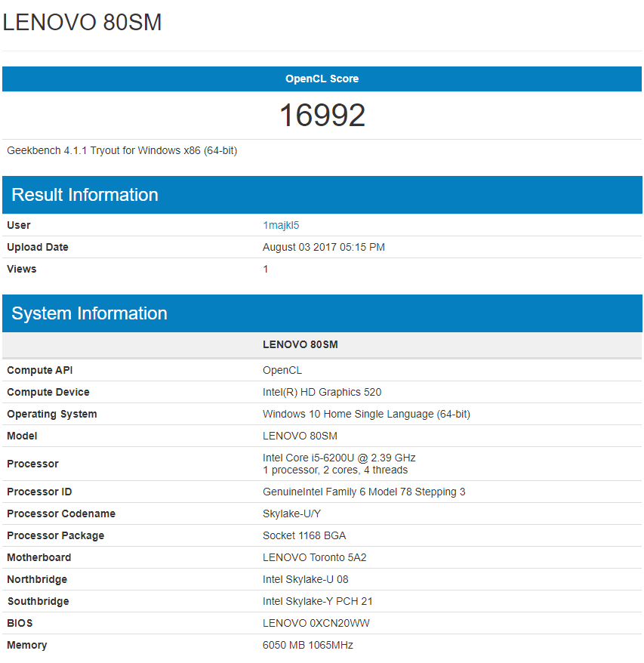644x663 pixels.
Task: Click the GenuineIntel Processor ID value
Action: [363, 492]
